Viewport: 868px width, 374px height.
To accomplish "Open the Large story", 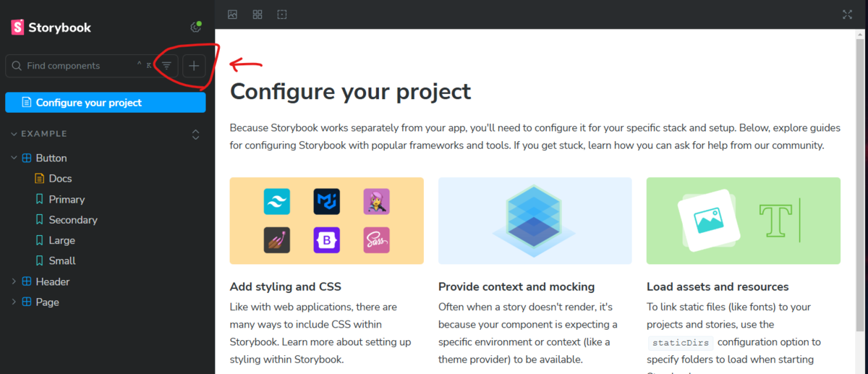I will tap(62, 240).
